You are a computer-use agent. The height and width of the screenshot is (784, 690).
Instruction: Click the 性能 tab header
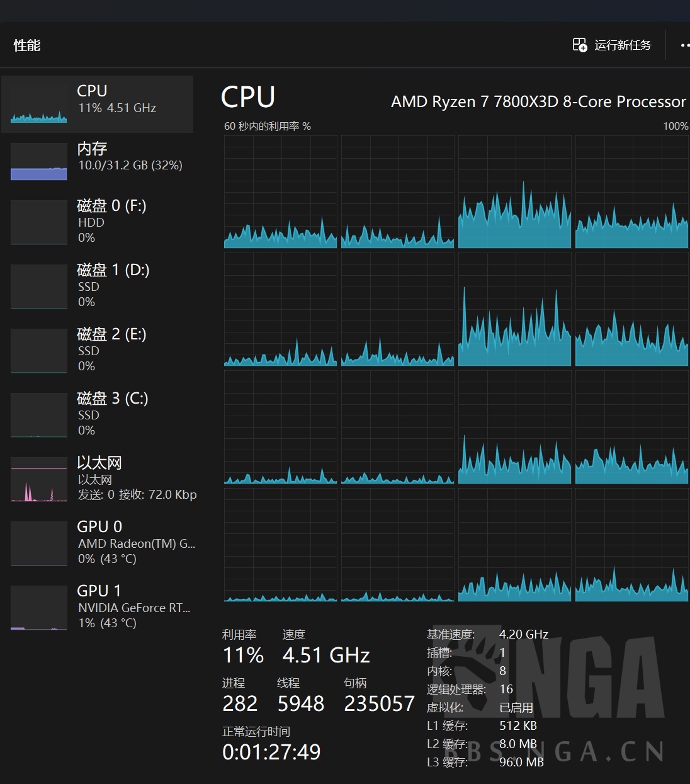click(x=26, y=45)
